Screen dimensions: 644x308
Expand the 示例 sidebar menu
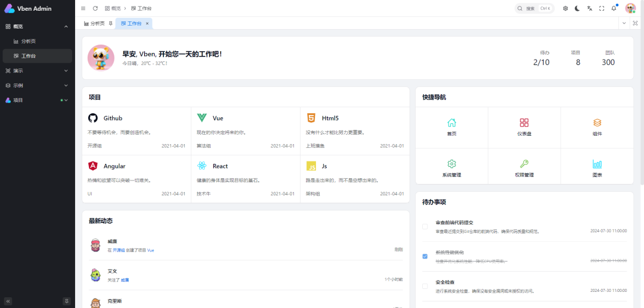click(x=37, y=85)
